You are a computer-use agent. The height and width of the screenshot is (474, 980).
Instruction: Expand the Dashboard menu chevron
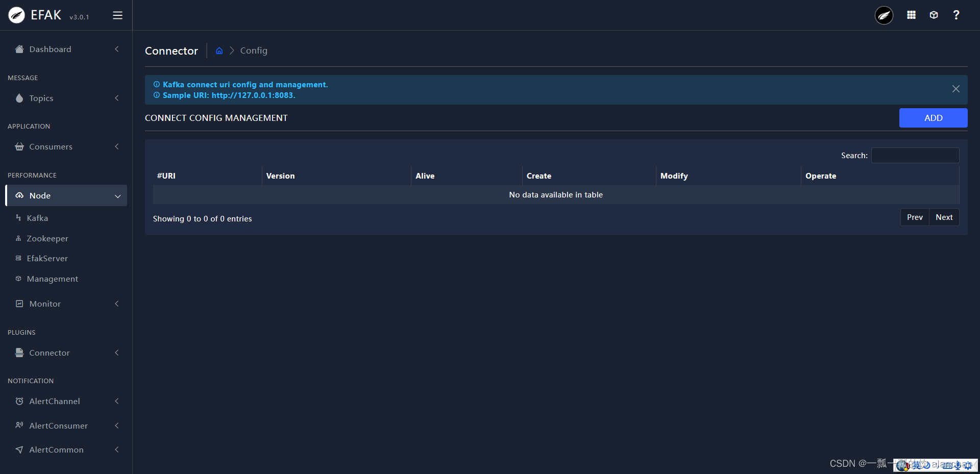[x=117, y=49]
